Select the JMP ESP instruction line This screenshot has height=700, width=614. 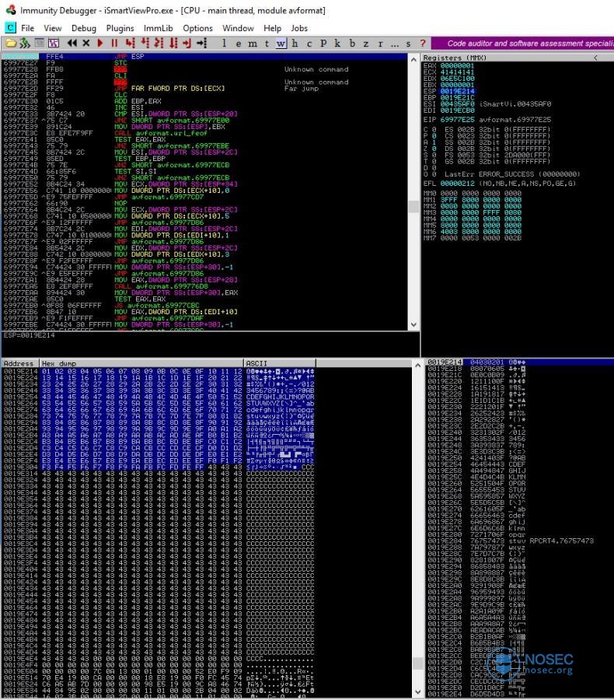point(204,56)
